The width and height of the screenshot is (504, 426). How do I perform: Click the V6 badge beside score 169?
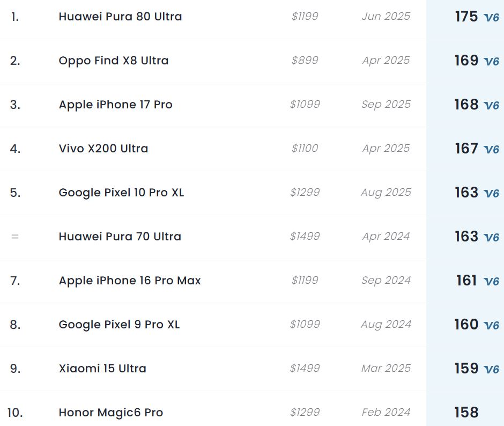491,62
